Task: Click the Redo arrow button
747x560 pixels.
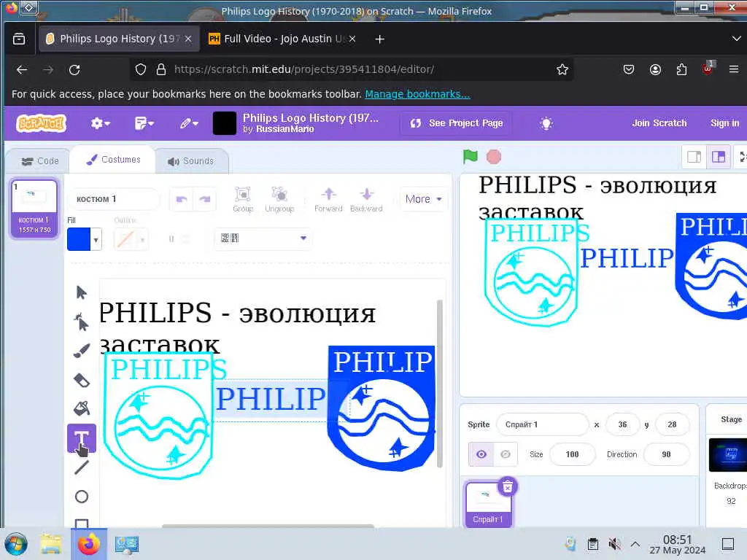Action: [205, 199]
